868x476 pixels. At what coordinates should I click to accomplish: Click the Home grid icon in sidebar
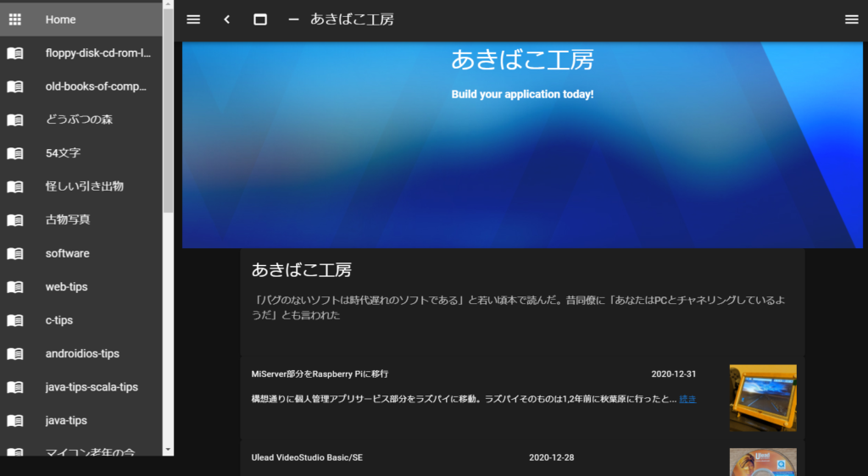14,19
